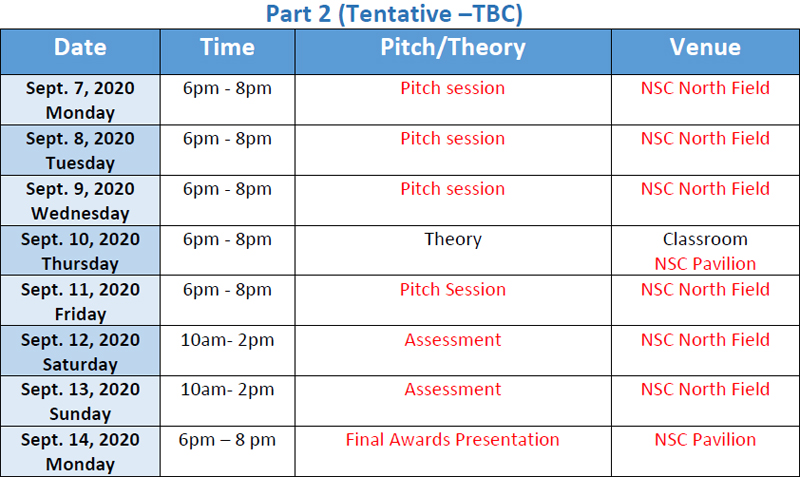Select the Final Awards Presentation cell
Screen dimensions: 800x477
452,440
